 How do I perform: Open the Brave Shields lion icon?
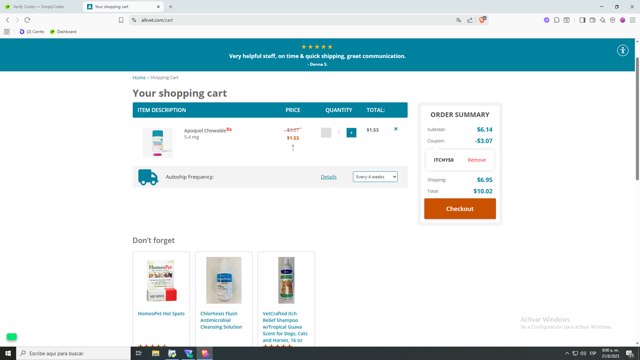pyautogui.click(x=482, y=20)
